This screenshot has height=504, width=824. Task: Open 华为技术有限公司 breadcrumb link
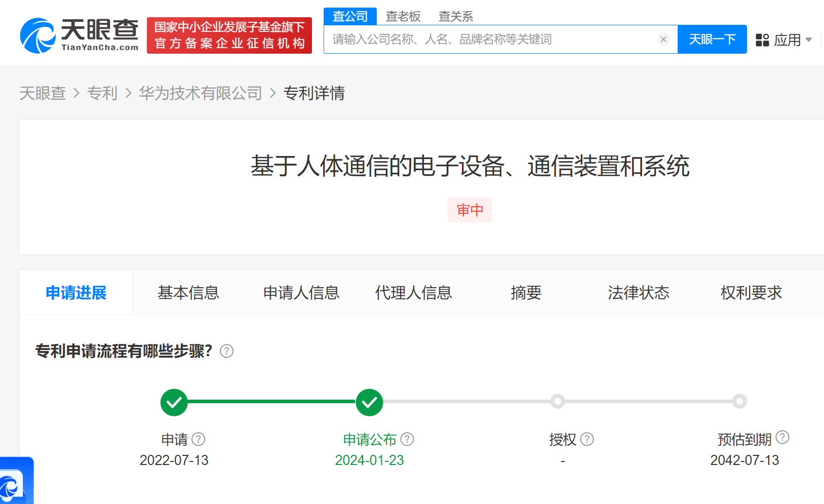(201, 93)
